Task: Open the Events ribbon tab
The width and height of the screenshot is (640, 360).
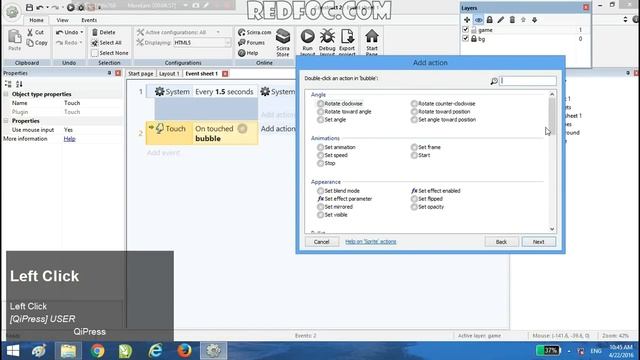Action: 89,20
